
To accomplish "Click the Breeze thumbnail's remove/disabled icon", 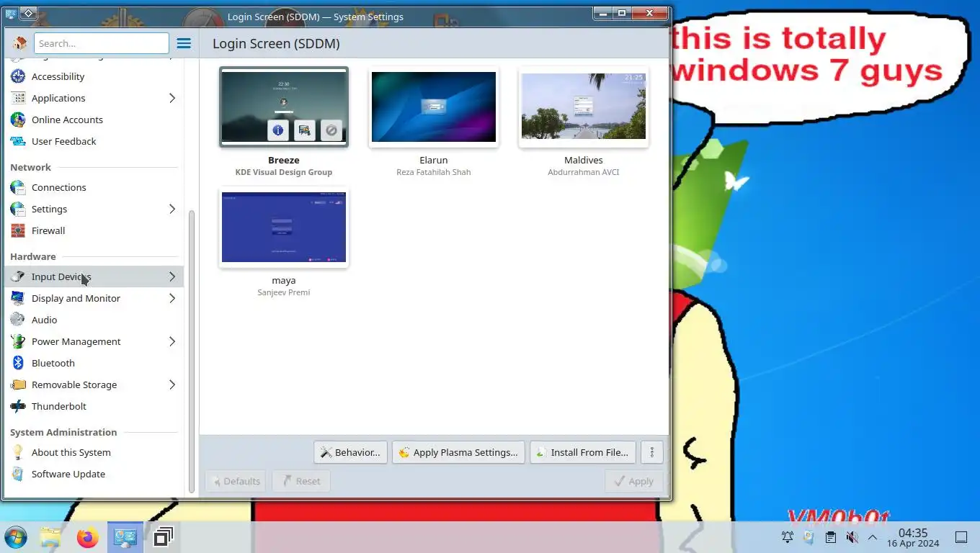I will pyautogui.click(x=331, y=130).
